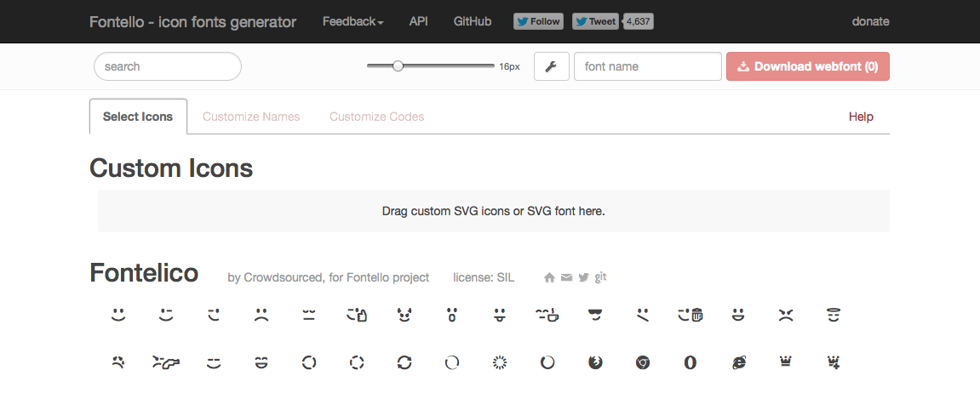The width and height of the screenshot is (980, 393).
Task: Click the icon size slider handle
Action: 398,65
